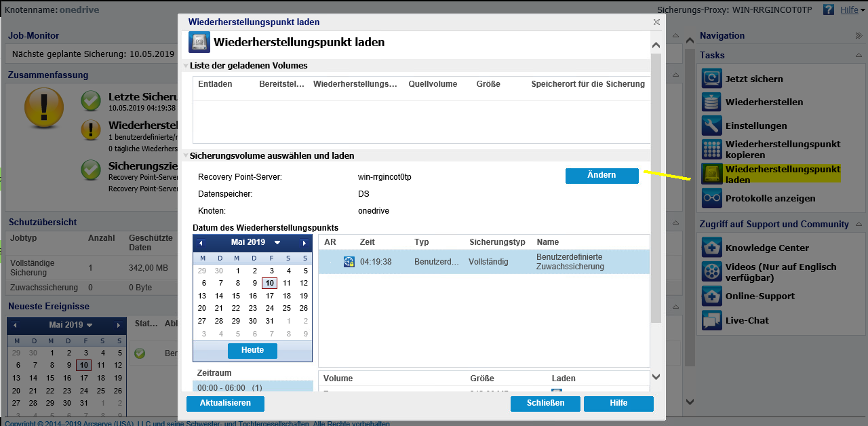Click the Heute button in dialog calendar
This screenshot has width=868, height=426.
pos(252,351)
